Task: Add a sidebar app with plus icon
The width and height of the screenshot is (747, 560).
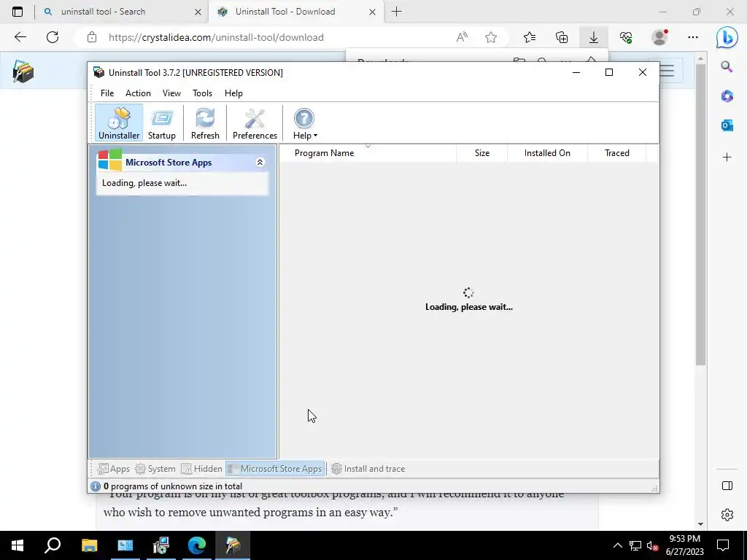Action: (x=727, y=157)
